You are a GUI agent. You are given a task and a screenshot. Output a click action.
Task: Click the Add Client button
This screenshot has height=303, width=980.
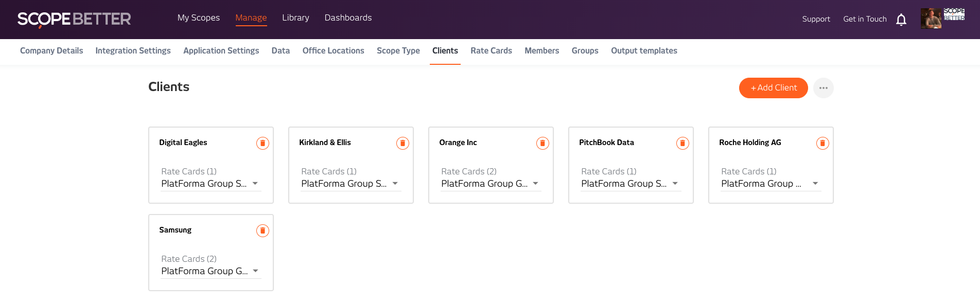coord(774,88)
